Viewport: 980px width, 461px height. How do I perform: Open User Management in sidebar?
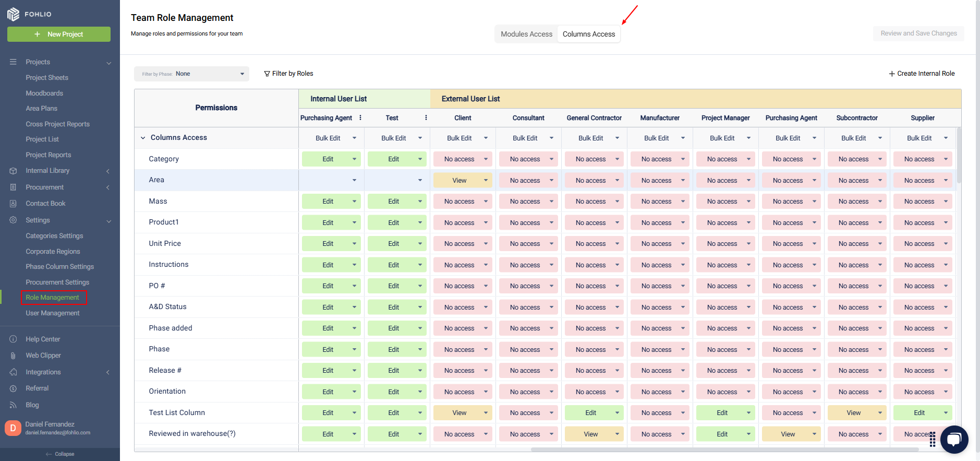(x=53, y=313)
